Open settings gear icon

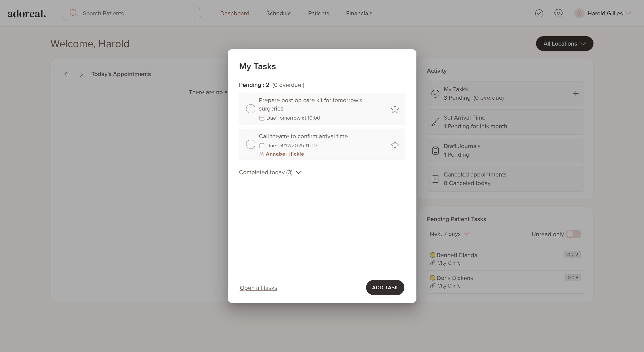click(x=558, y=13)
